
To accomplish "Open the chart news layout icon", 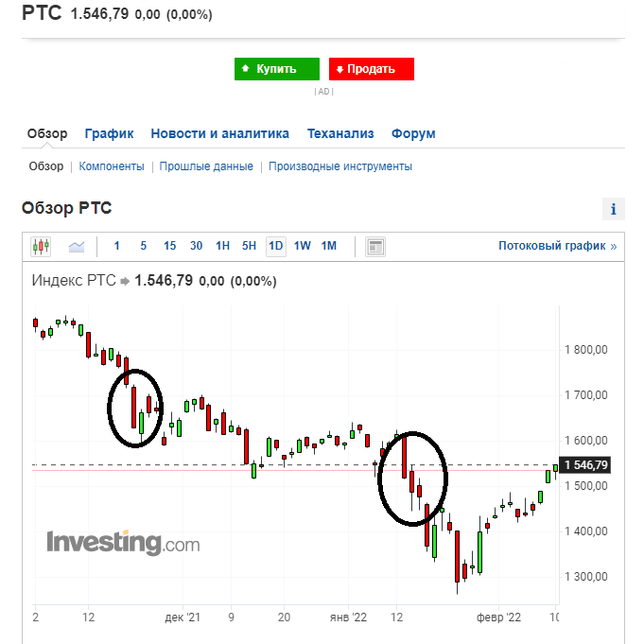I will [375, 247].
